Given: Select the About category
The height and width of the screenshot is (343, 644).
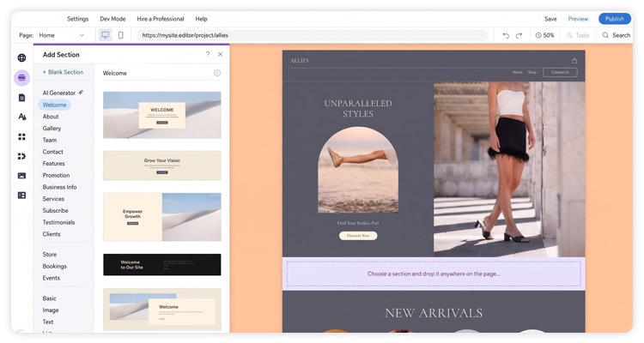Looking at the screenshot, I should tap(51, 117).
